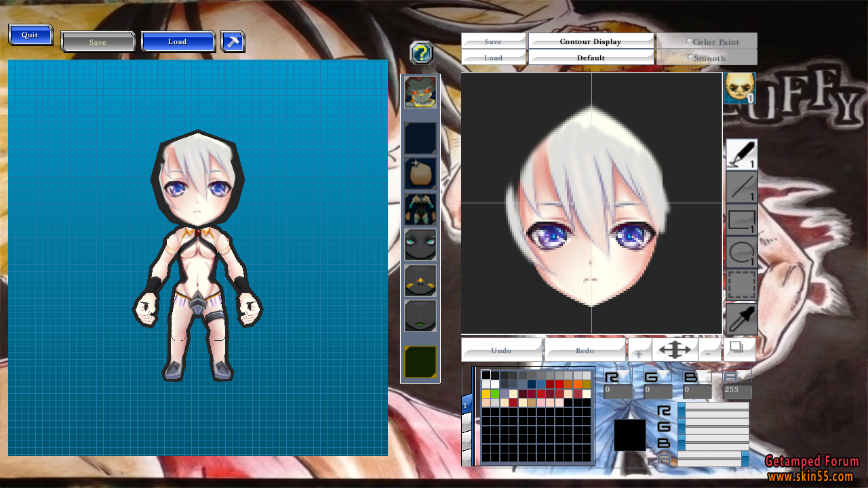Viewport: 868px width, 488px height.
Task: Click the B value input field
Action: click(x=698, y=392)
